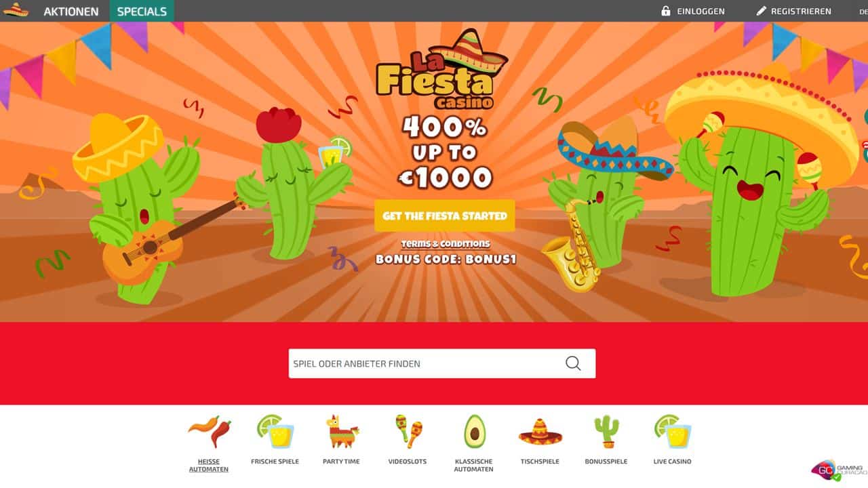The width and height of the screenshot is (868, 488).
Task: Select the Frische Spiele drink icon
Action: 275,431
